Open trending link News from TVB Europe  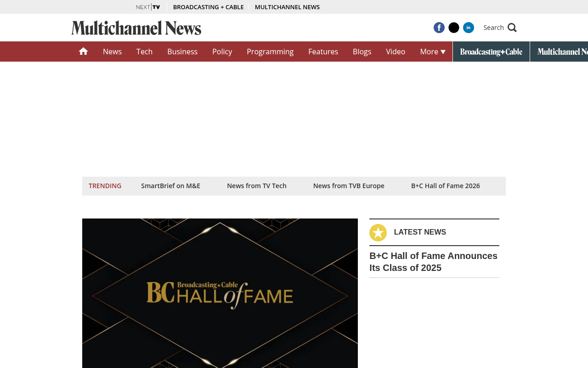[349, 186]
